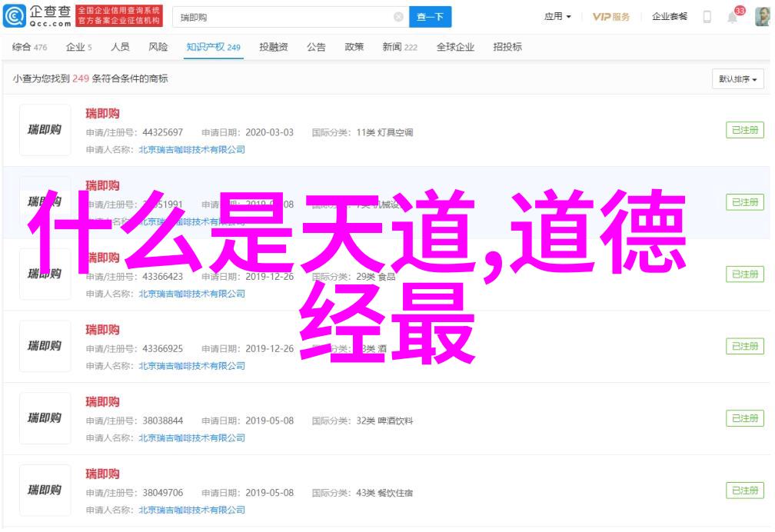
Task: Clear the search box with the X icon
Action: (398, 18)
